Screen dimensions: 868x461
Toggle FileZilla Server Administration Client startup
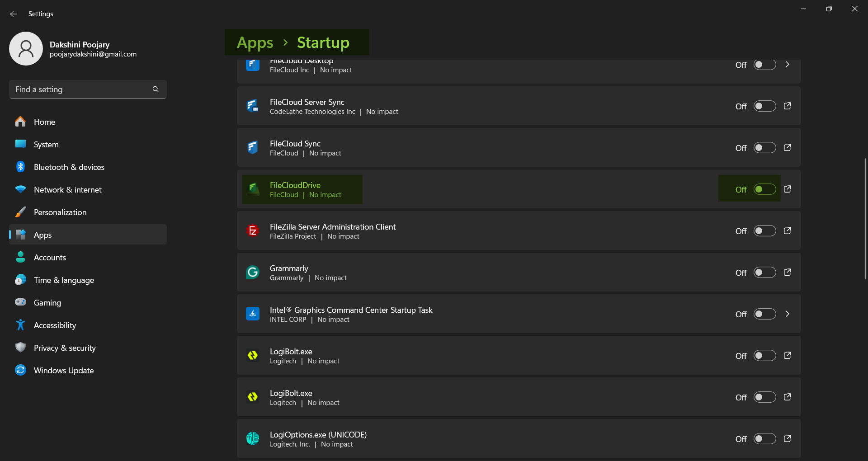764,231
